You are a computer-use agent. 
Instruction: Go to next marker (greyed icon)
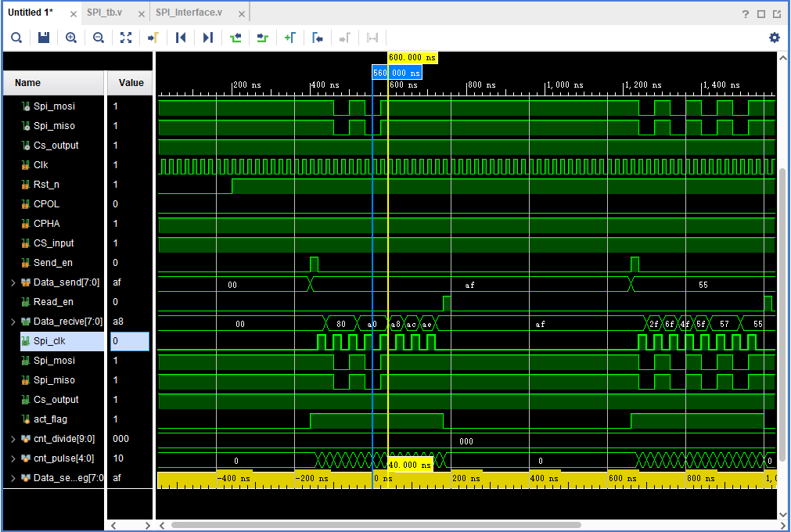[x=344, y=38]
